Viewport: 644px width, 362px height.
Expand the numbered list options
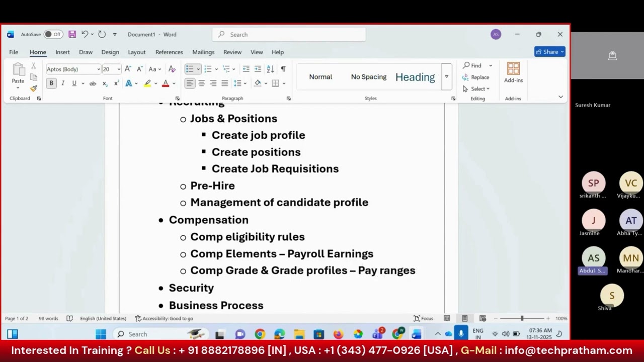pyautogui.click(x=216, y=69)
